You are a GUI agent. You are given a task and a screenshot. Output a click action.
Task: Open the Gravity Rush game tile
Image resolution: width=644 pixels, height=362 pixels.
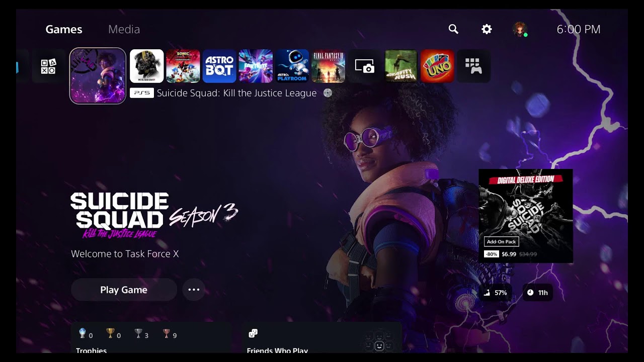[400, 66]
